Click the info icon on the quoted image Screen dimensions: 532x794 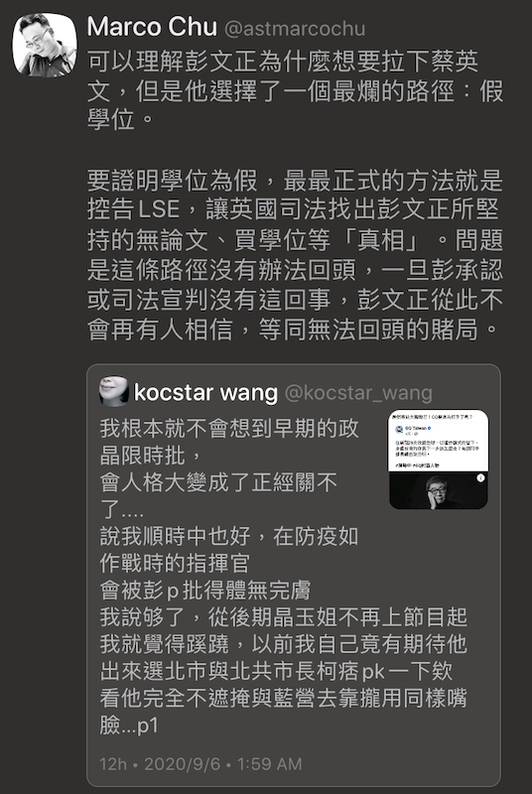click(x=480, y=477)
